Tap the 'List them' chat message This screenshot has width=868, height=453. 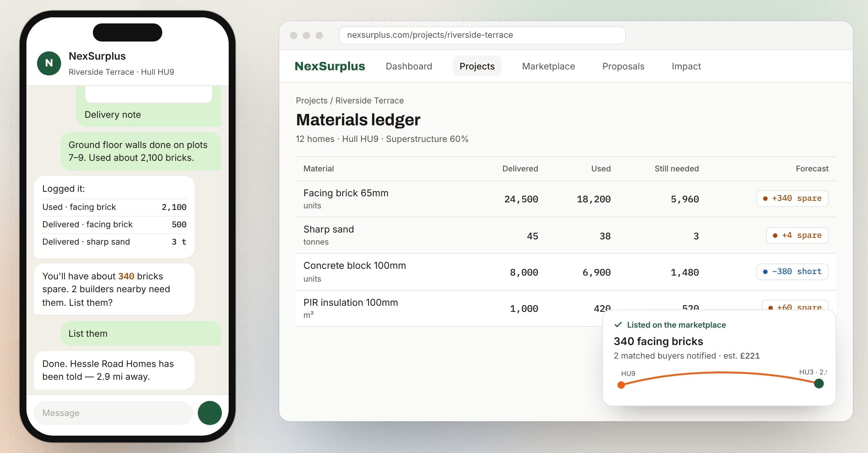click(141, 333)
